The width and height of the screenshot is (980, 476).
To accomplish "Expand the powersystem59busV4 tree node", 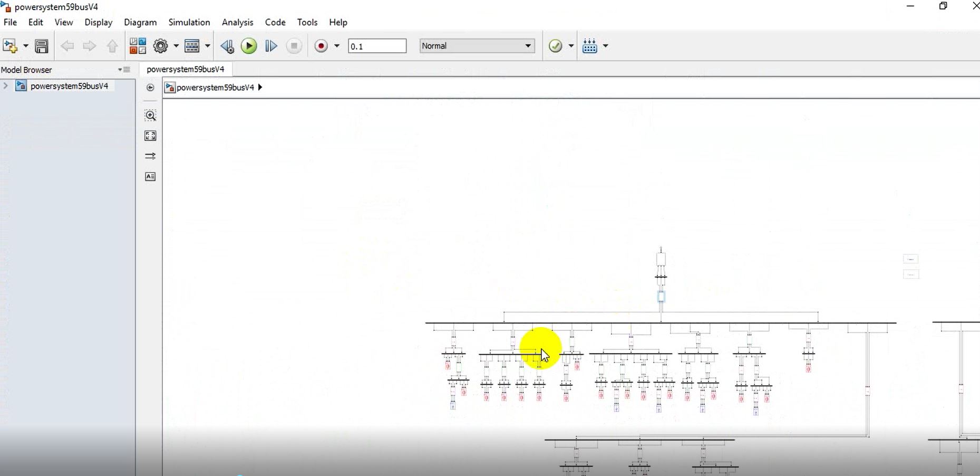I will point(6,85).
